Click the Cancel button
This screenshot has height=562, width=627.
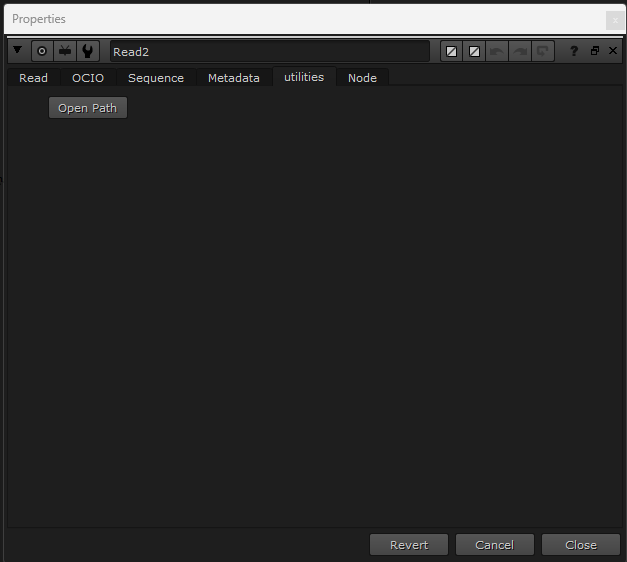coord(494,545)
